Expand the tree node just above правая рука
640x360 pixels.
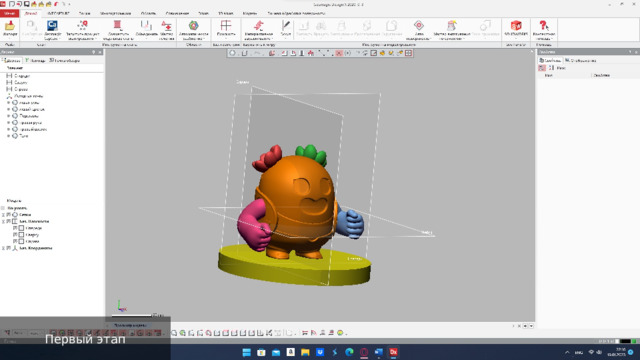[9, 116]
